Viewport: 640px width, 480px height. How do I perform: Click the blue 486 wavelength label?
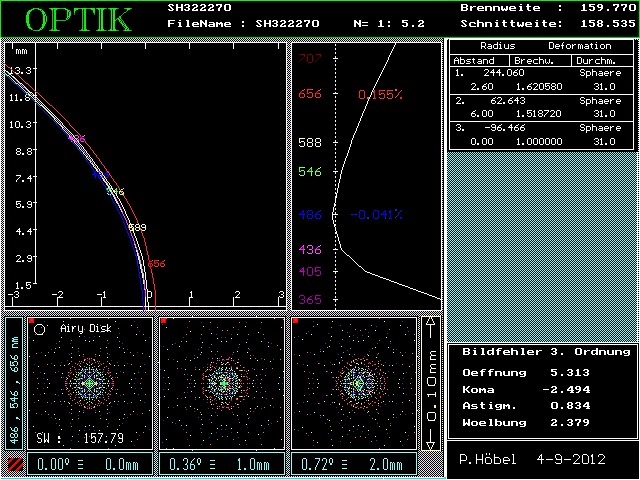(x=310, y=215)
